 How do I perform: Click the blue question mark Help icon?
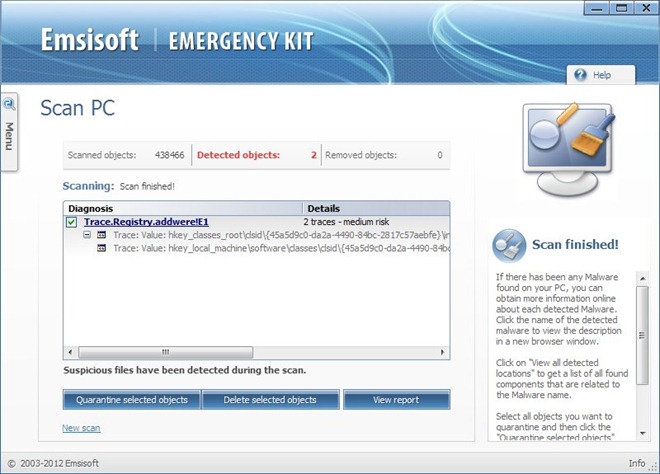point(580,75)
